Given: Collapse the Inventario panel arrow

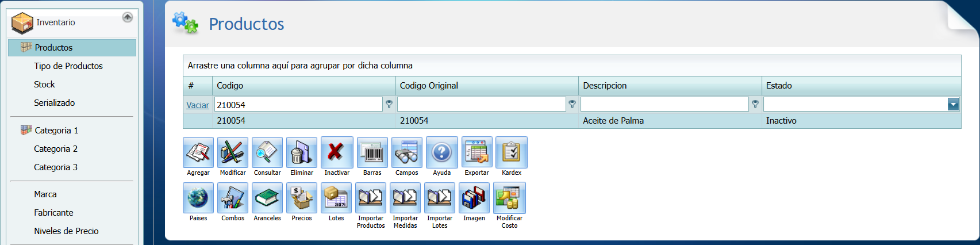Looking at the screenshot, I should 128,17.
